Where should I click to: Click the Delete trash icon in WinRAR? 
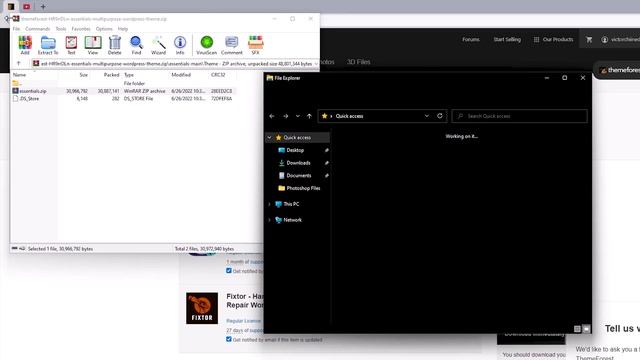click(x=115, y=45)
